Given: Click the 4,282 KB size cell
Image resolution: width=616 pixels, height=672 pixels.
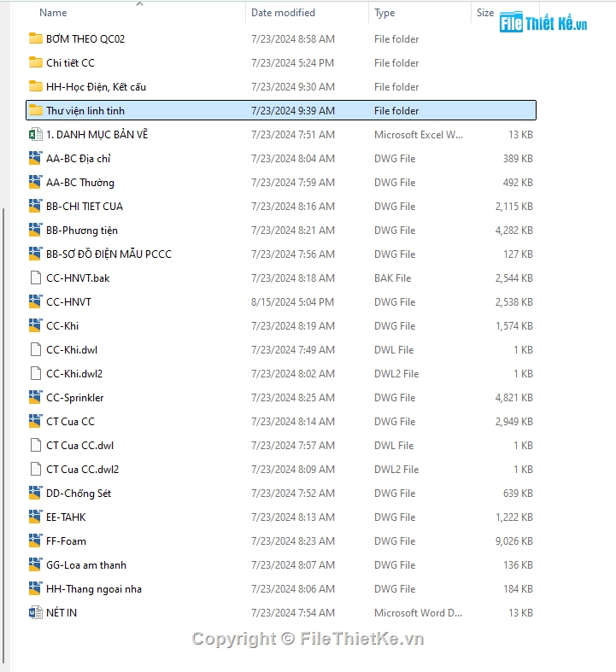Looking at the screenshot, I should [514, 231].
